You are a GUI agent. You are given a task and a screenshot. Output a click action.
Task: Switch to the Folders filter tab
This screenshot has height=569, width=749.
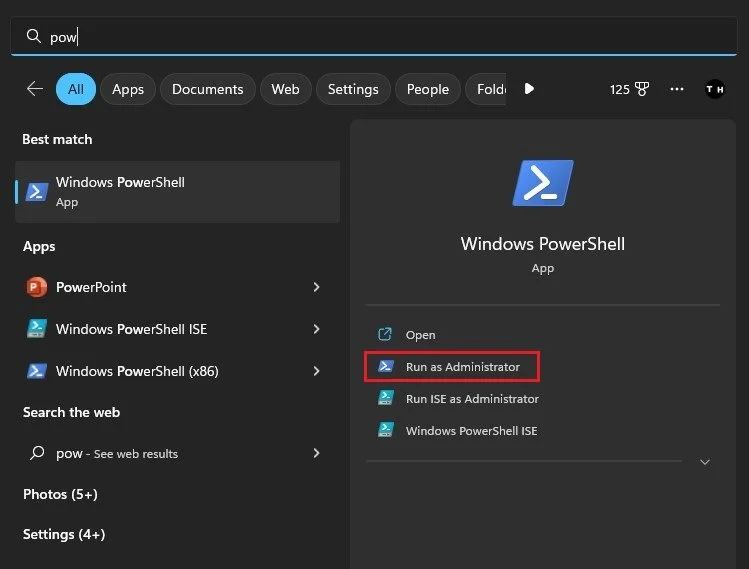tap(486, 89)
